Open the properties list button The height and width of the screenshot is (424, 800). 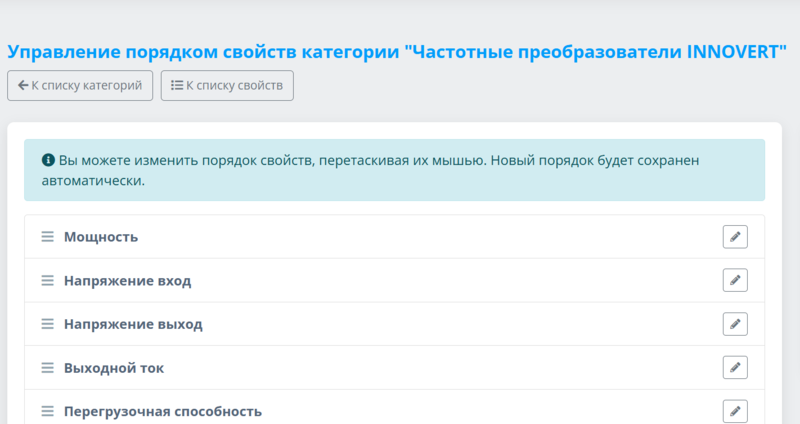point(227,86)
